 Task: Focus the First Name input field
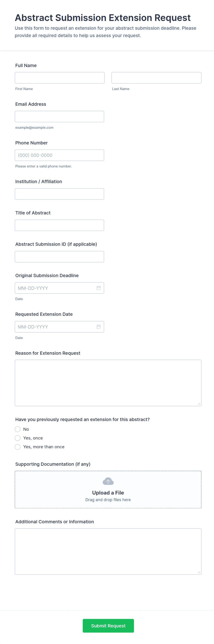click(x=59, y=78)
